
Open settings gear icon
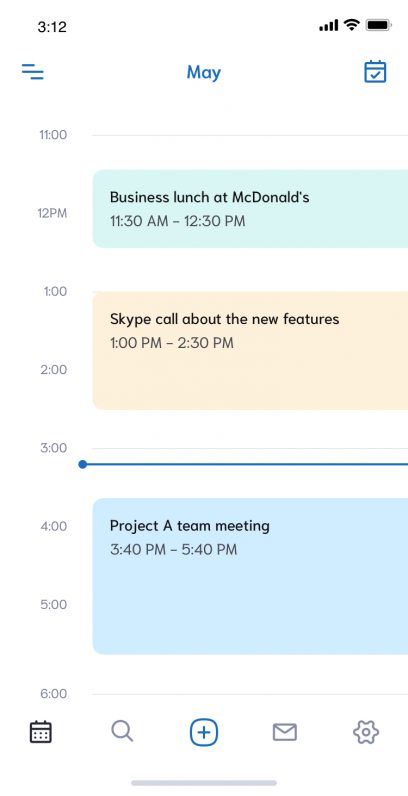click(366, 732)
